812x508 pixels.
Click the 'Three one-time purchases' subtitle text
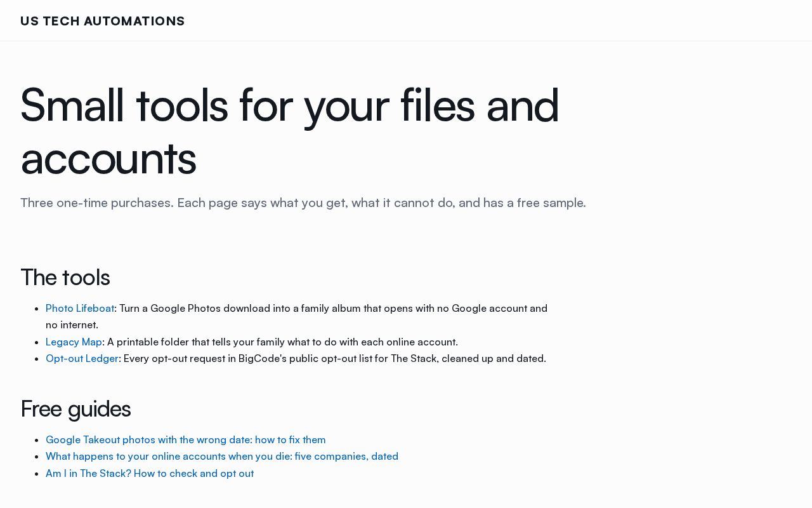tap(303, 203)
